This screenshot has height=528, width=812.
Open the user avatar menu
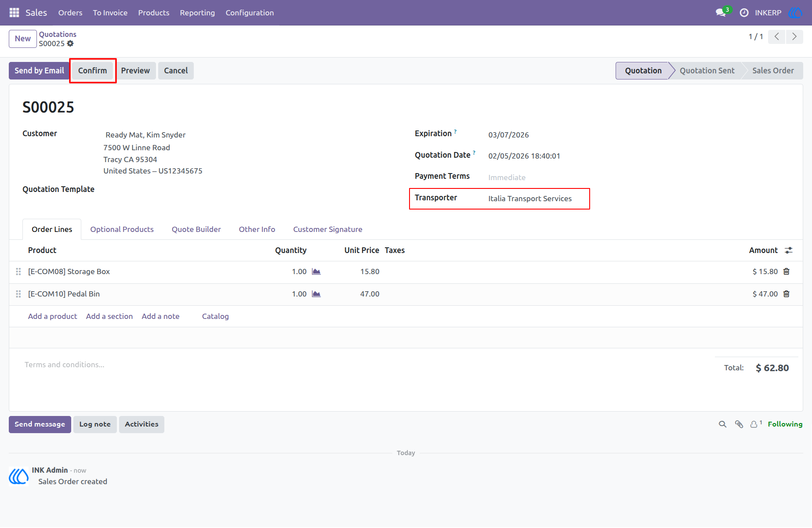coord(795,13)
